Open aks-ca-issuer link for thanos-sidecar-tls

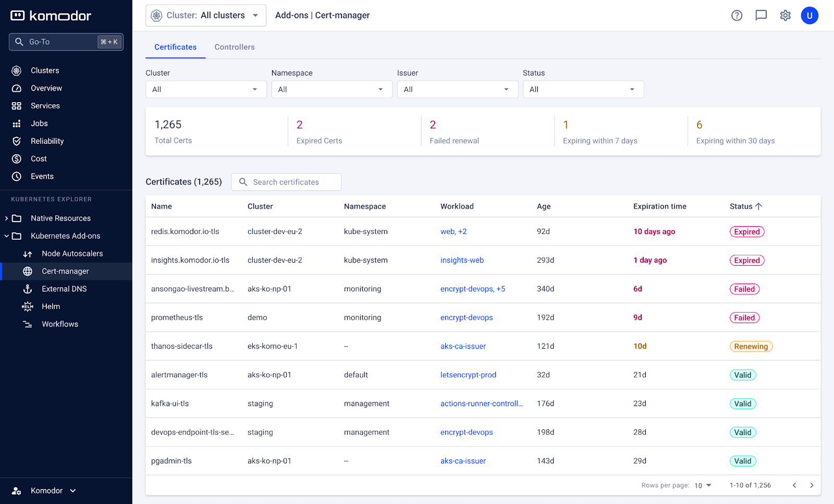tap(463, 346)
